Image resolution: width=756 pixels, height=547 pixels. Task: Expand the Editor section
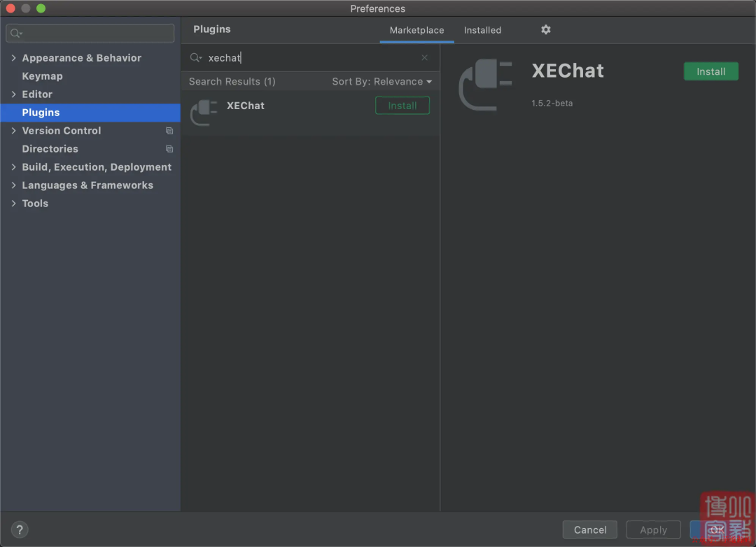[13, 94]
